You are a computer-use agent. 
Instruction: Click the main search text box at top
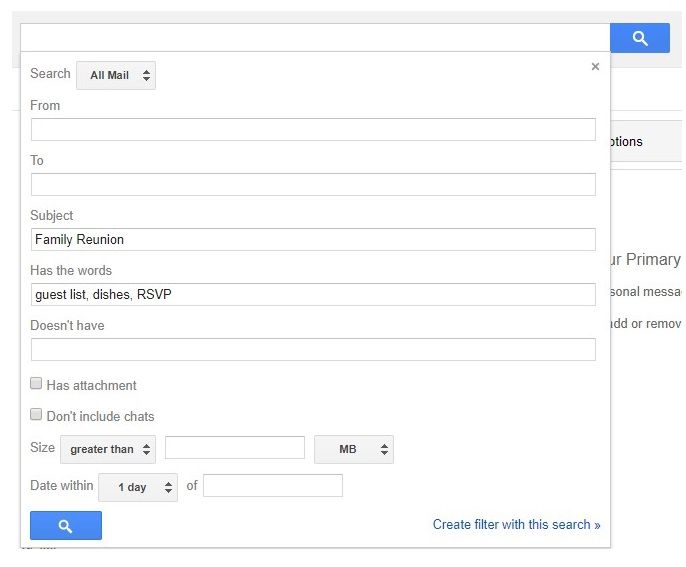click(315, 38)
